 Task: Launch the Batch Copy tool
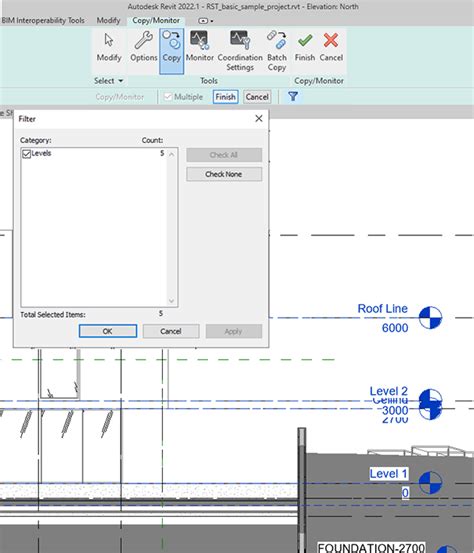click(x=276, y=51)
